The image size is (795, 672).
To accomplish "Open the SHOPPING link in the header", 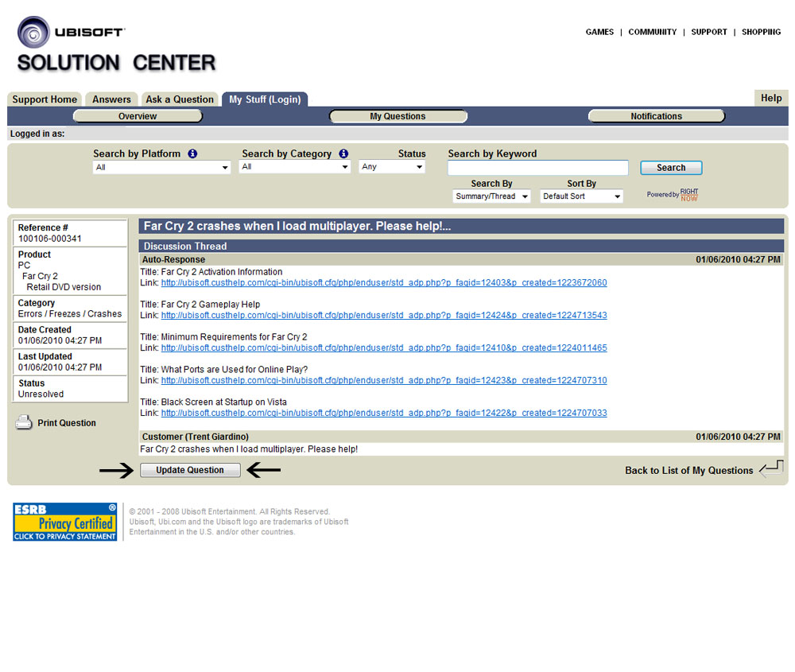I will [761, 32].
